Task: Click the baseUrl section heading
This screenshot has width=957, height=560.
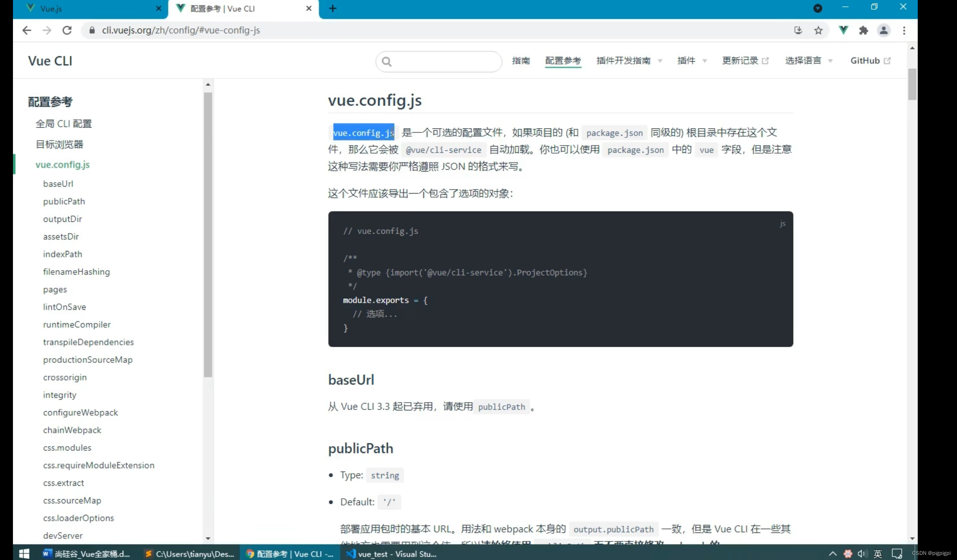Action: coord(351,380)
